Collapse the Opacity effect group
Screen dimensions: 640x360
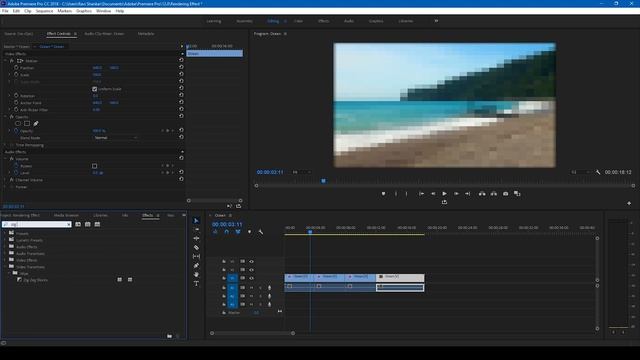click(6, 117)
